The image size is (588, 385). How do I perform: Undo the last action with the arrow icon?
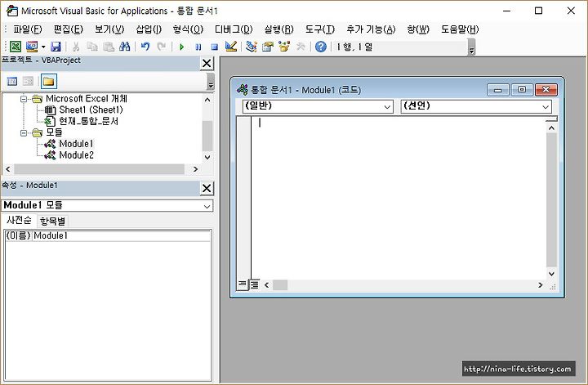(x=145, y=47)
